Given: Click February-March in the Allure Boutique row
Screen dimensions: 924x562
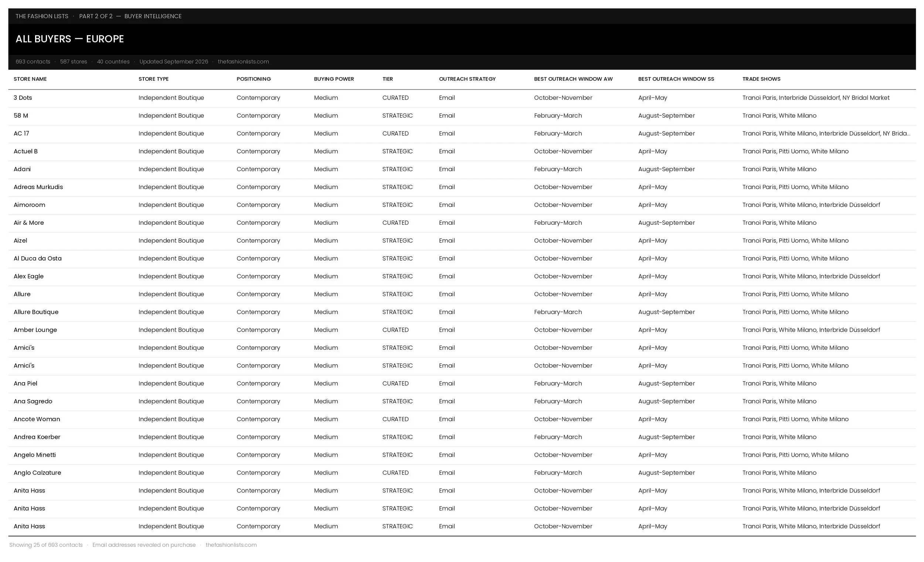Looking at the screenshot, I should click(x=558, y=312).
